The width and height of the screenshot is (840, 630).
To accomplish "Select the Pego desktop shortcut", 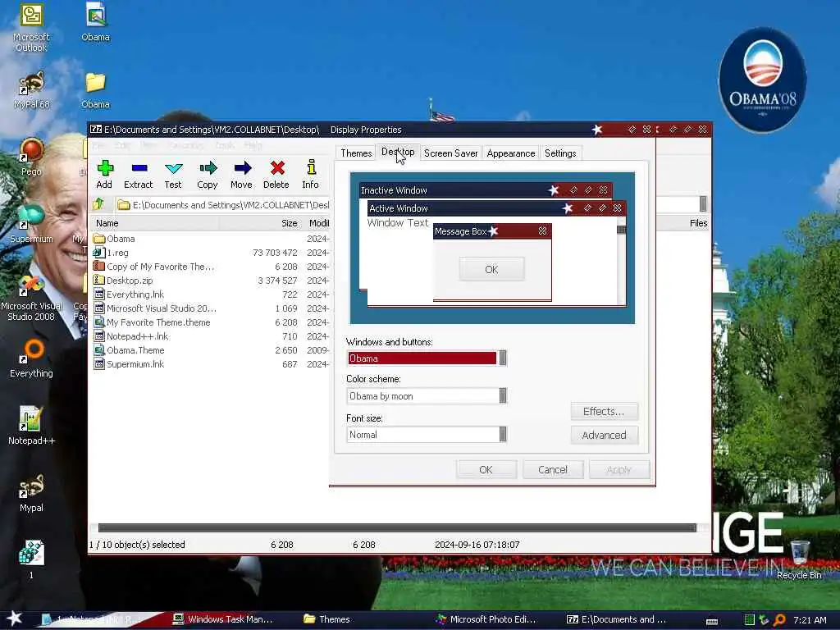I will click(x=31, y=157).
